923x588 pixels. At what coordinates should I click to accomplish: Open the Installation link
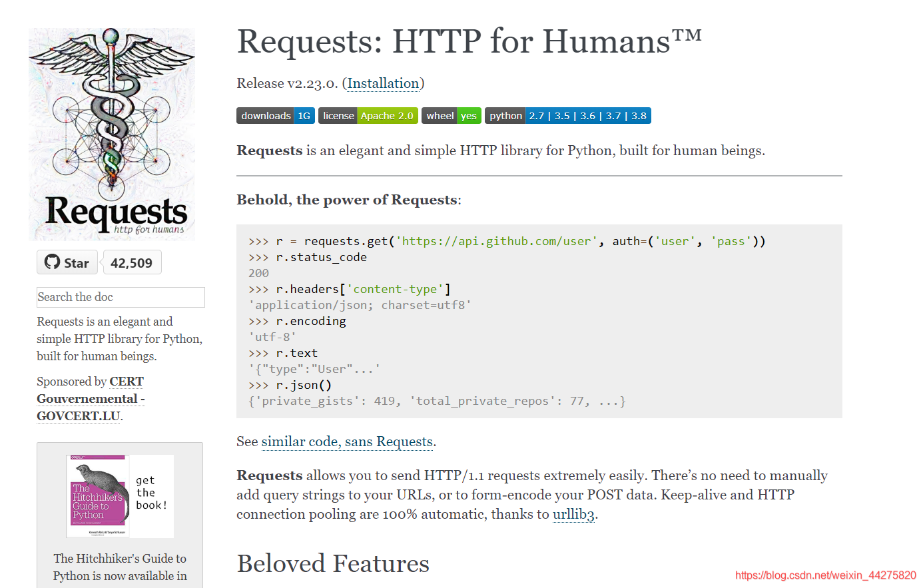383,83
